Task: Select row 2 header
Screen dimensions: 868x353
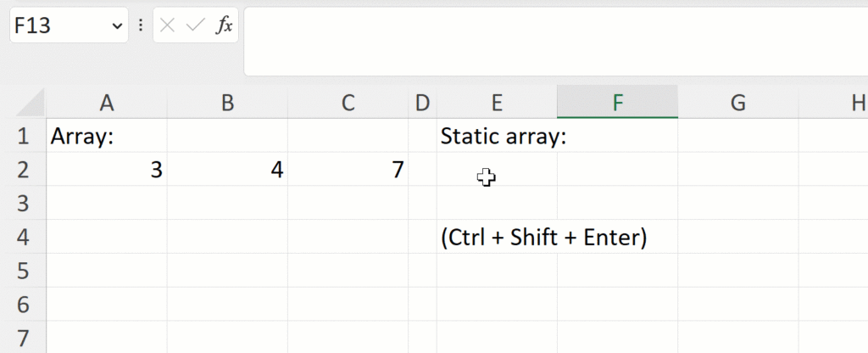Action: (x=23, y=170)
